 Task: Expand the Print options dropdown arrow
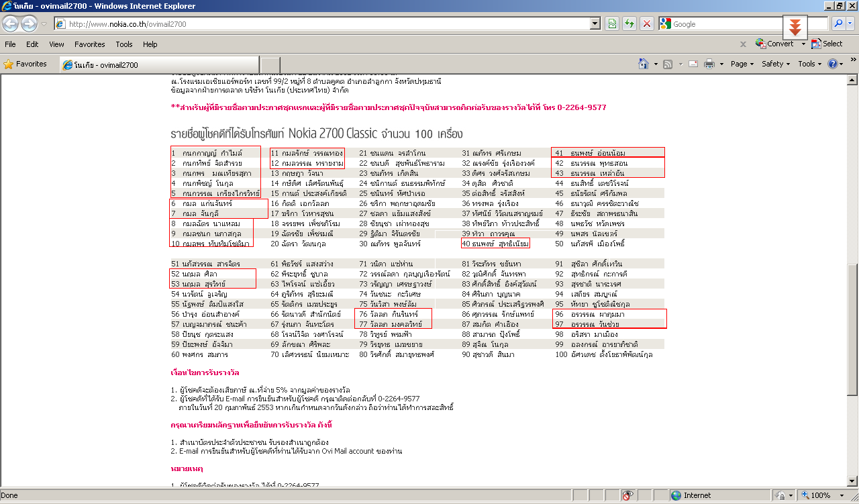[x=722, y=64]
